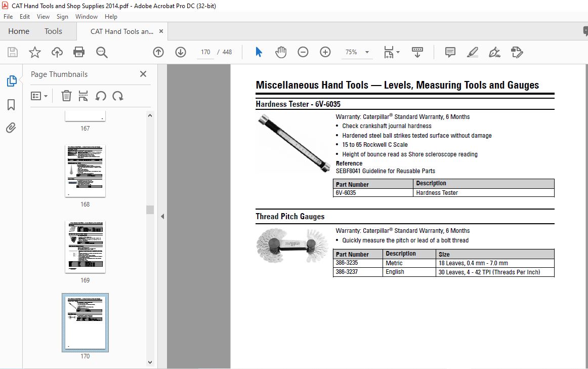Print the document with printer icon
588x369 pixels.
click(x=79, y=52)
